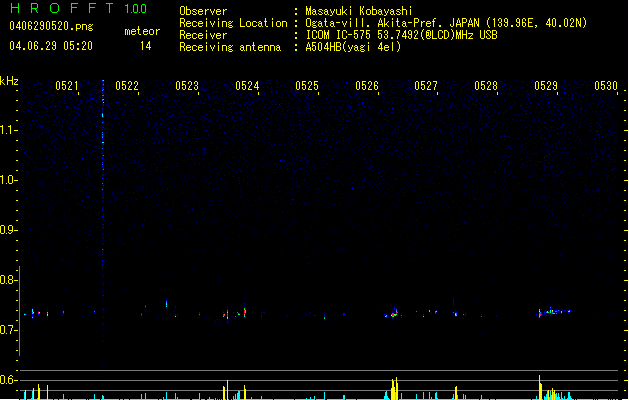Click the long meteor echo after 0529
Viewport: 629px width, 400px height.
click(554, 311)
